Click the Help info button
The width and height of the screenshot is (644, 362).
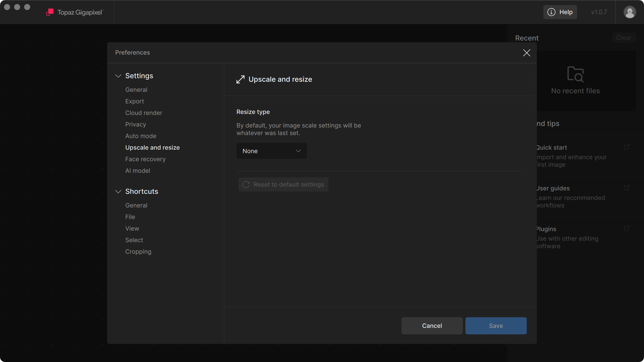point(560,12)
